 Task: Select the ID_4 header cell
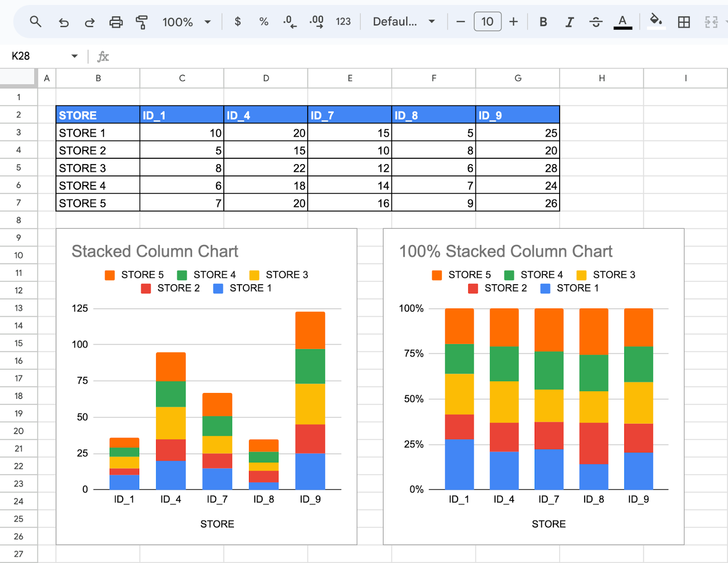[266, 115]
